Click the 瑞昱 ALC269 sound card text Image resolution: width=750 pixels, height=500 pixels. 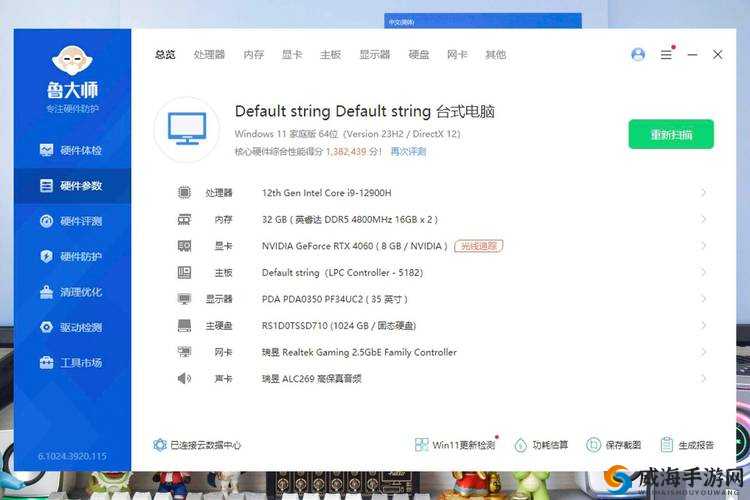(311, 378)
